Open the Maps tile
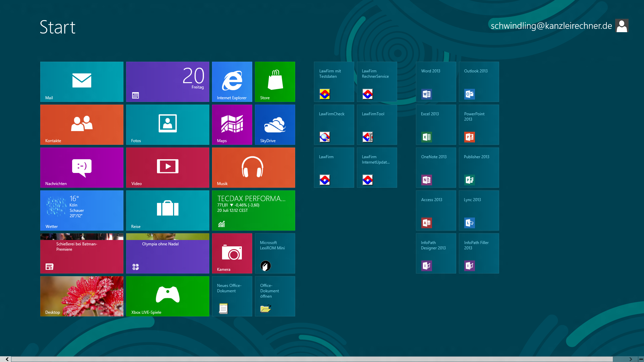644x362 pixels. click(232, 125)
